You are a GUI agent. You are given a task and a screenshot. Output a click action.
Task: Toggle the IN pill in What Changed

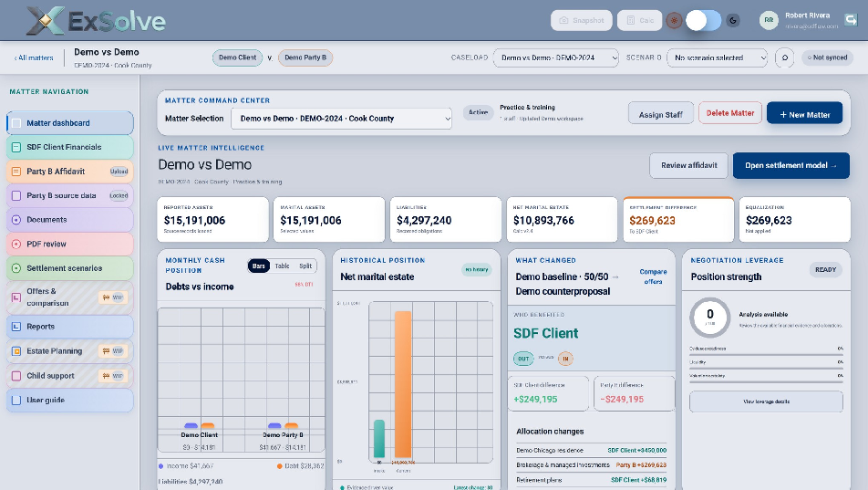click(x=565, y=359)
